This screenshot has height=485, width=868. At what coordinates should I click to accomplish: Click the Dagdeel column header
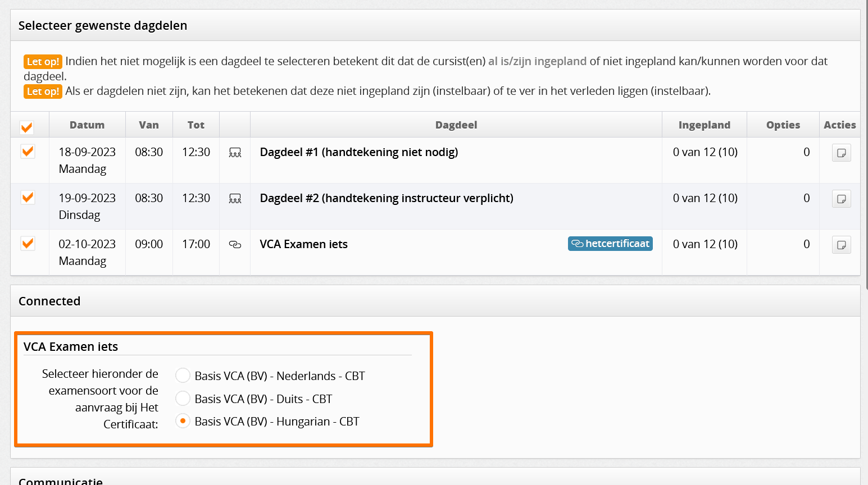(456, 125)
